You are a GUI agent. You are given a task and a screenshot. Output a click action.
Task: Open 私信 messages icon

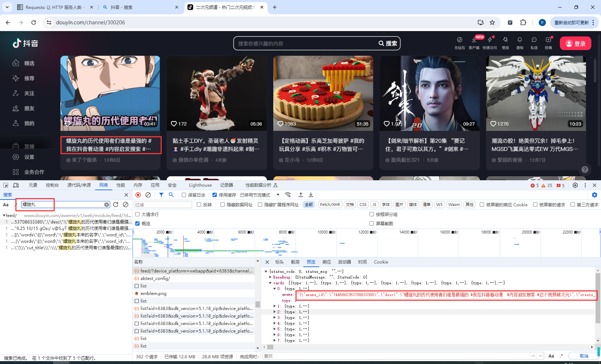point(534,43)
